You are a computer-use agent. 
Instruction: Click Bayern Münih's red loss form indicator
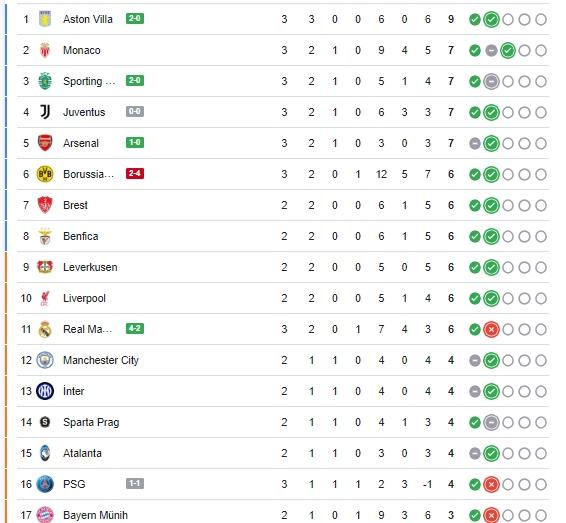tap(491, 515)
